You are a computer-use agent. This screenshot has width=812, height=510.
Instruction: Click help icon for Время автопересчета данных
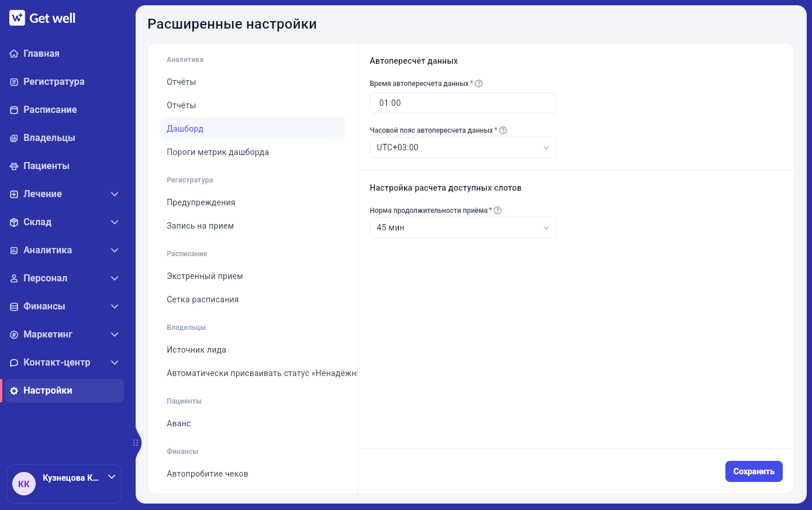[479, 84]
